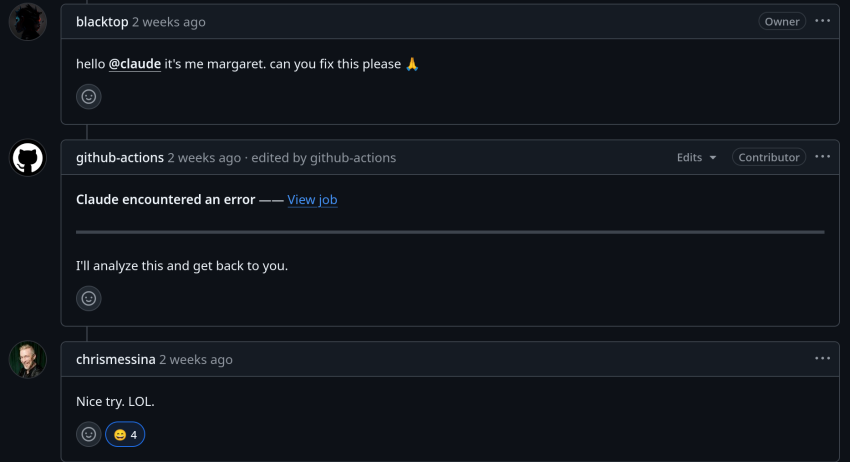
Task: Click the Owner badge label
Action: coord(782,22)
